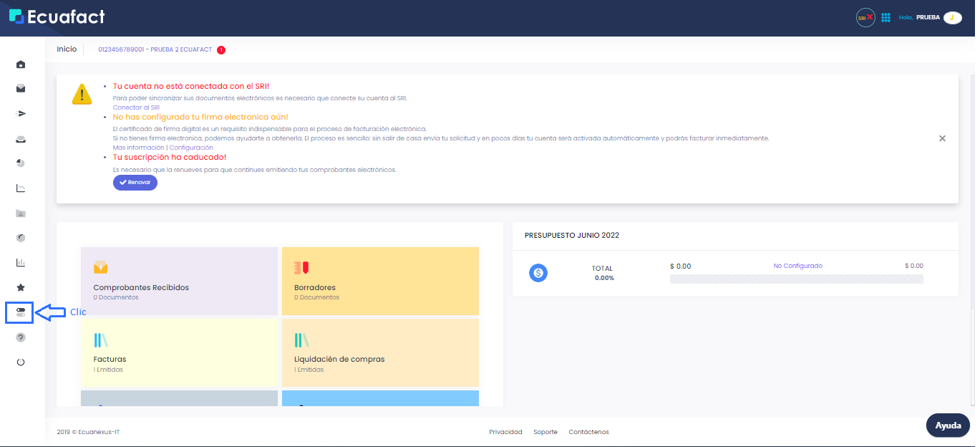
Task: Open the Home dashboard from the sidebar
Action: point(20,64)
